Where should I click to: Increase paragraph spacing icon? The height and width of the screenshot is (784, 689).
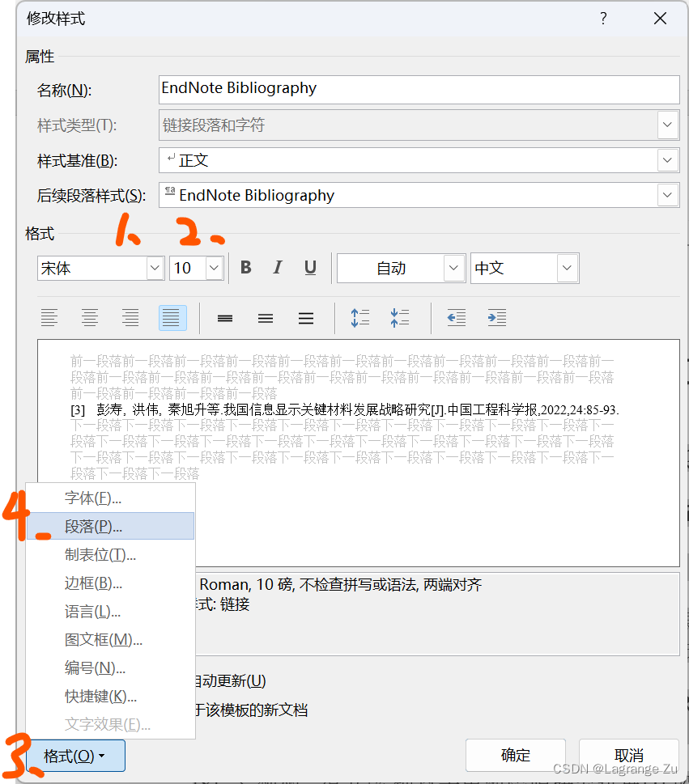(x=359, y=317)
